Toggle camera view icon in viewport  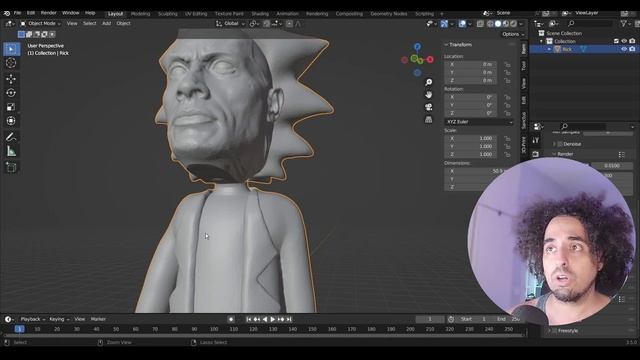click(429, 107)
